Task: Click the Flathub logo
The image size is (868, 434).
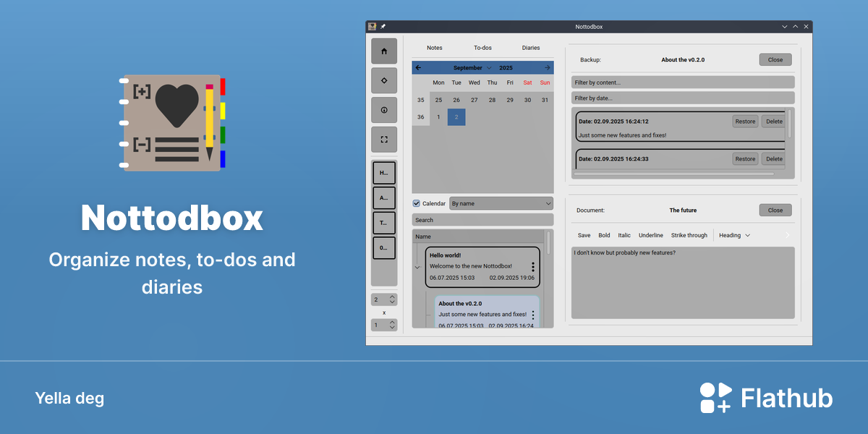Action: 766,398
